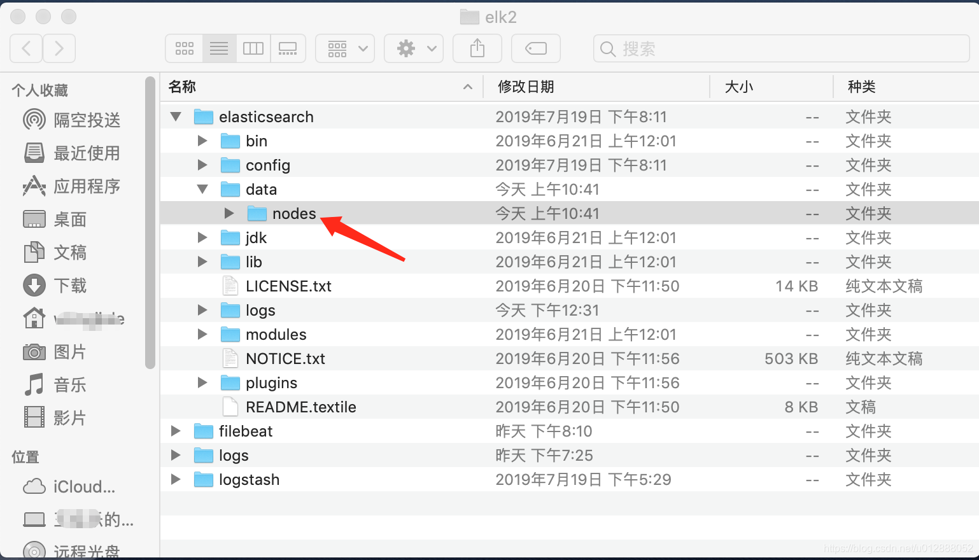This screenshot has width=979, height=560.
Task: Click the 503 KB size cell
Action: [x=791, y=358]
